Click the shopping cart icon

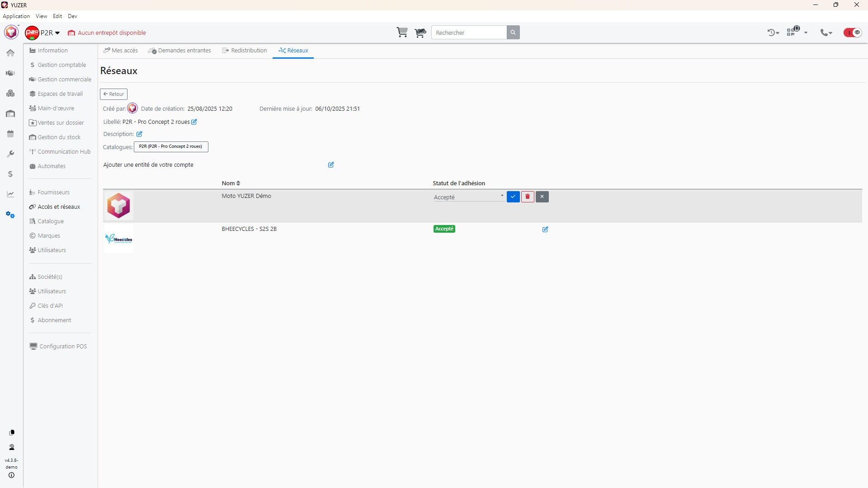click(401, 33)
